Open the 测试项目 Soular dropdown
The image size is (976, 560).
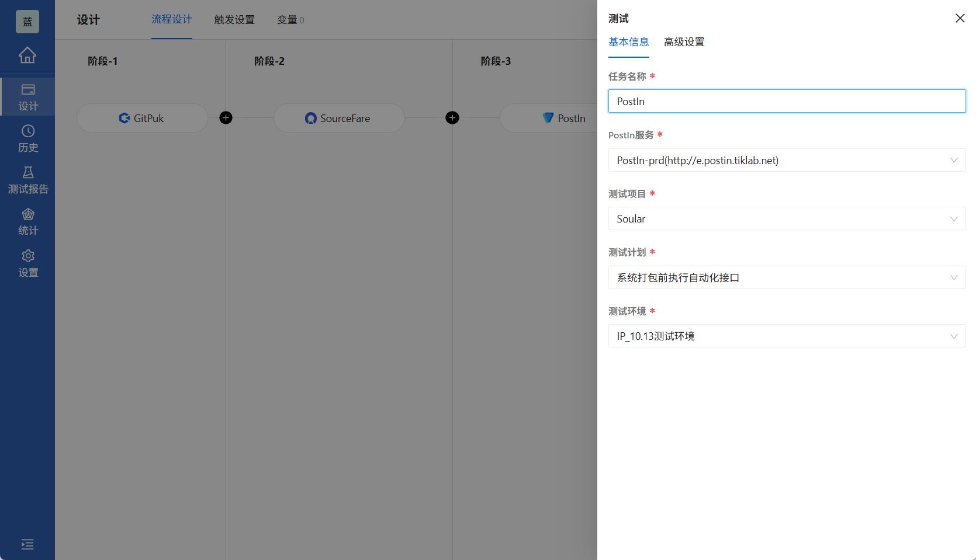point(787,218)
